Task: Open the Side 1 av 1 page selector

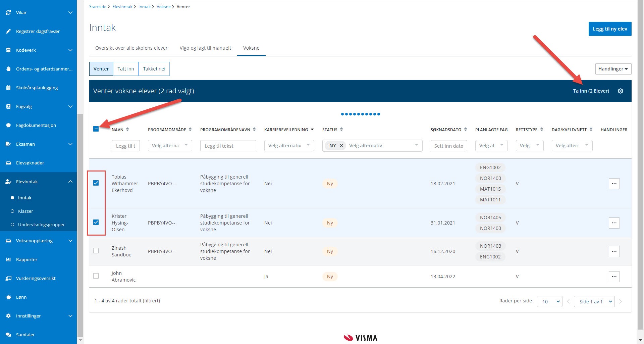Action: click(594, 301)
